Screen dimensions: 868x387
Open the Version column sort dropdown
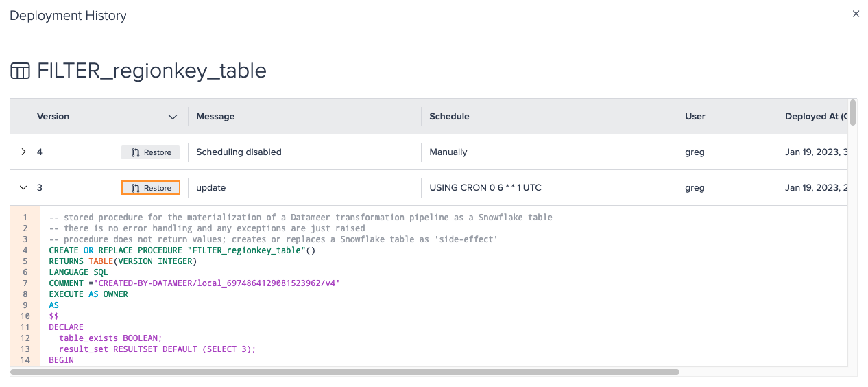coord(173,117)
